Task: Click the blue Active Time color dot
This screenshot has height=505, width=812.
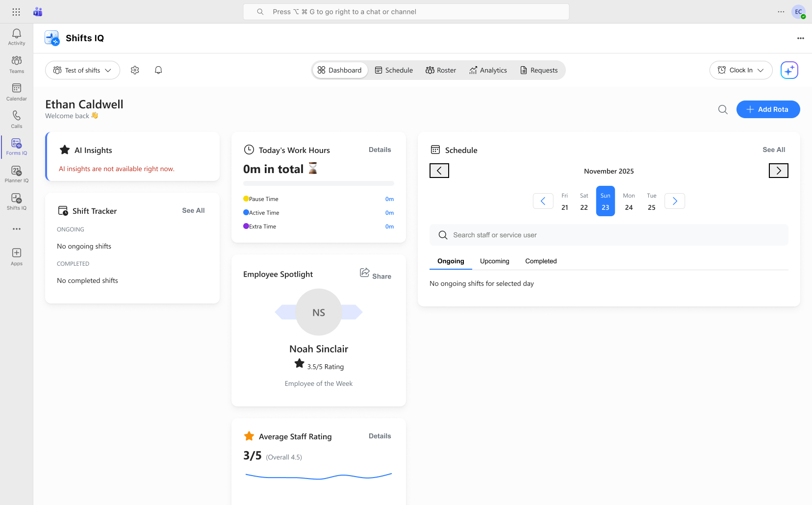Action: [246, 212]
